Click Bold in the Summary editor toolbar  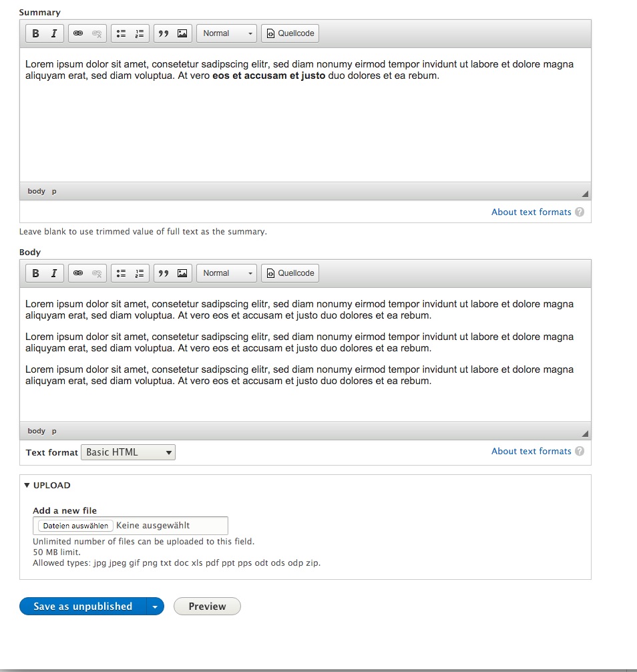pyautogui.click(x=35, y=33)
